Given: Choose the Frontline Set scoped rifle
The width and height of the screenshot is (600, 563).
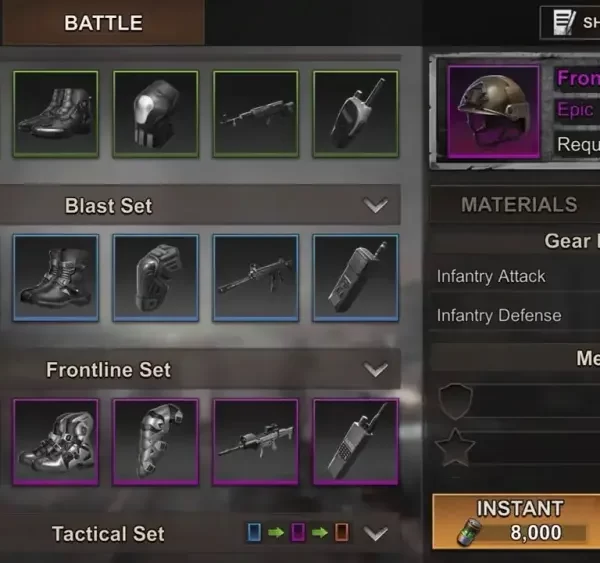Looking at the screenshot, I should coord(256,442).
